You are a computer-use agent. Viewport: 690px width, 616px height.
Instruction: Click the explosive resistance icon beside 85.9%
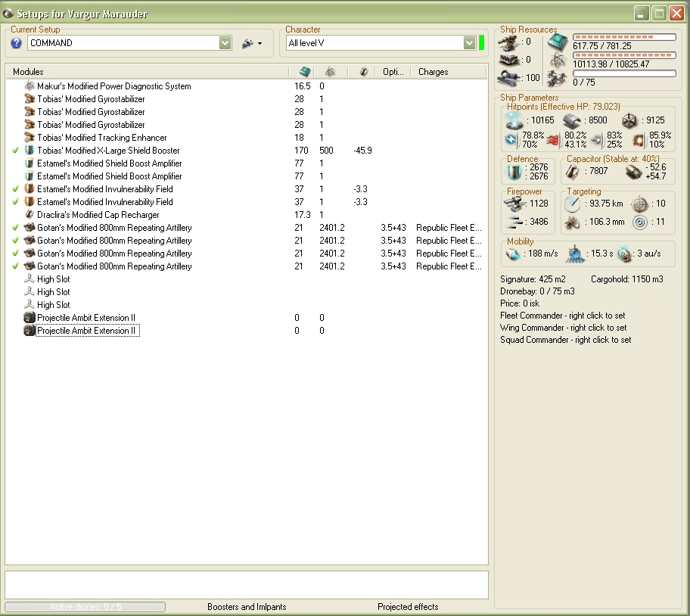[x=639, y=140]
